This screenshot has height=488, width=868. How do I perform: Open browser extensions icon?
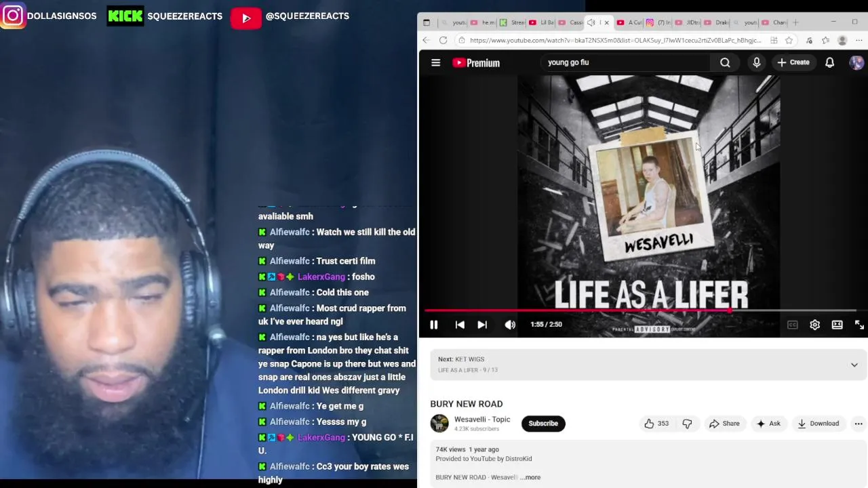(x=809, y=40)
